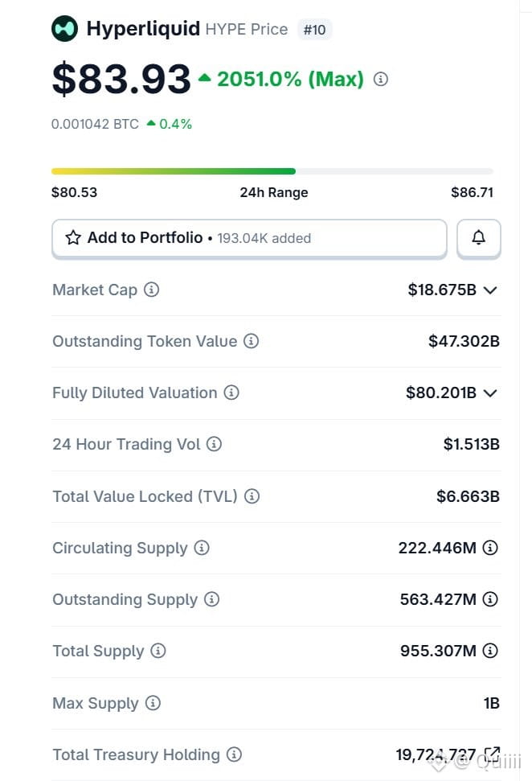The image size is (532, 781).
Task: Click the 24h Range price progress bar
Action: (x=272, y=171)
